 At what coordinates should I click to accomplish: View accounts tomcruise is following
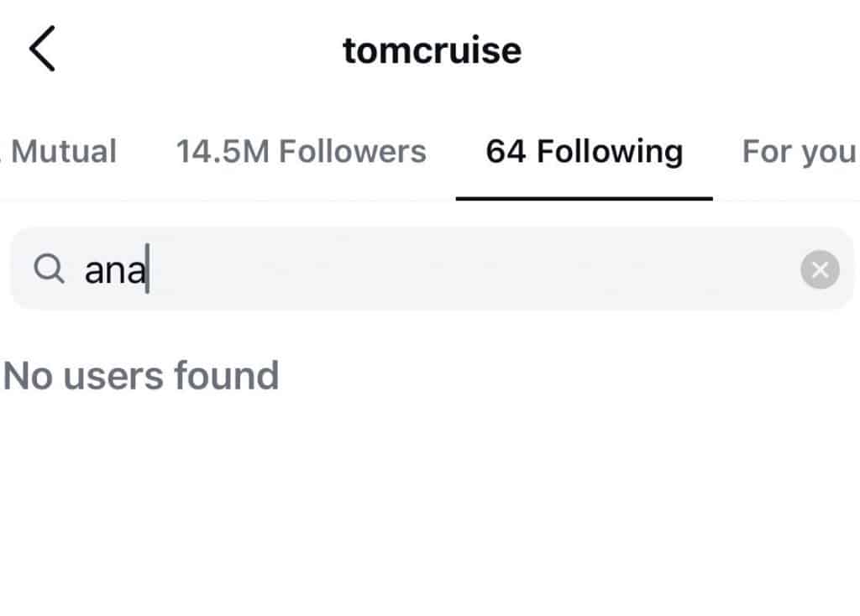coord(584,152)
